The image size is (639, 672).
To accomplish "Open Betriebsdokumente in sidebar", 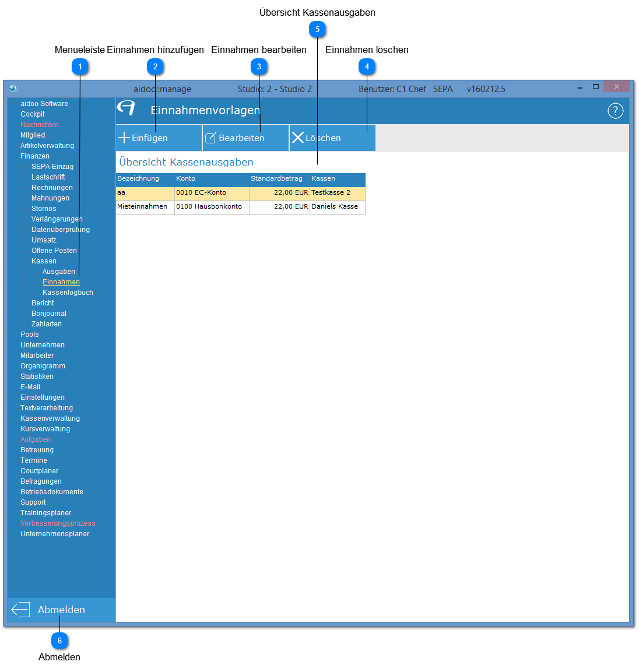I will (x=52, y=492).
